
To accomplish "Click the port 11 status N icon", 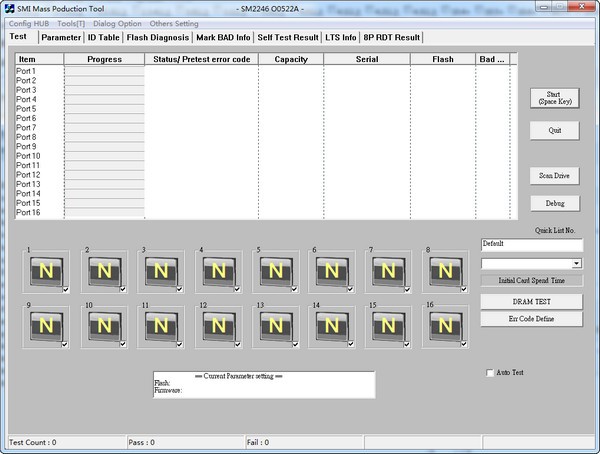I will 161,326.
